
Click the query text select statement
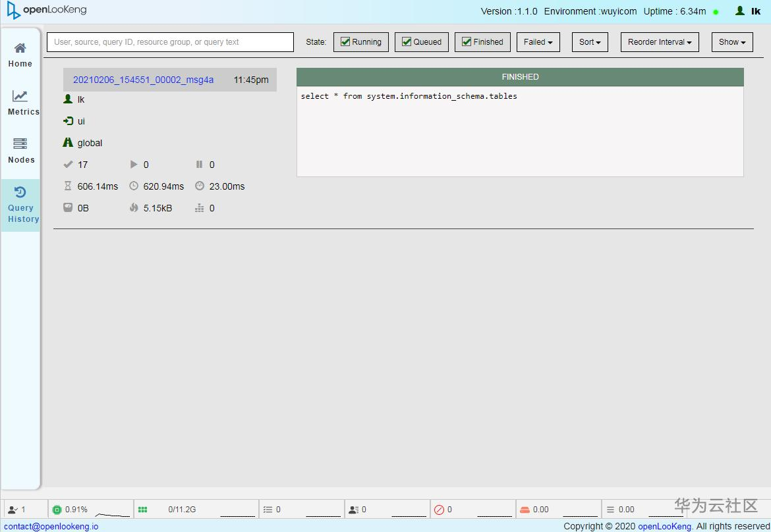point(409,96)
